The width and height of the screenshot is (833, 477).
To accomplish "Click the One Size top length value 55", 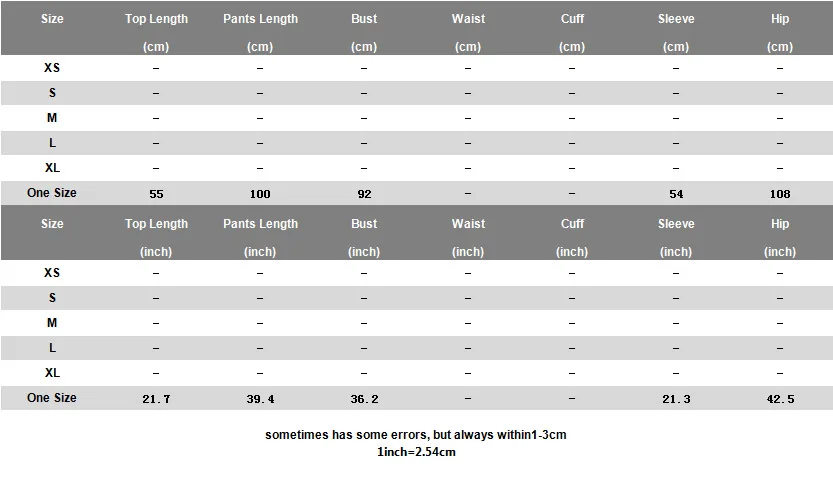I will (156, 194).
